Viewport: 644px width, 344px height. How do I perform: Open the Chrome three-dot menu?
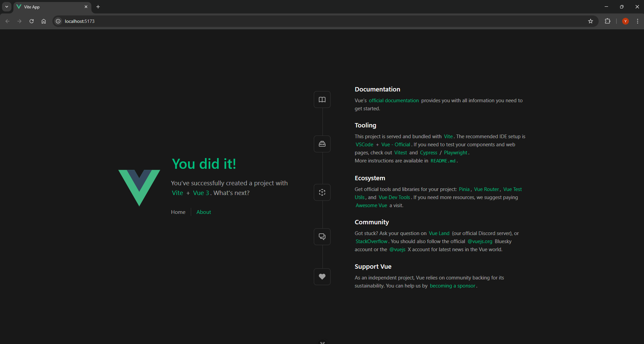click(x=637, y=21)
